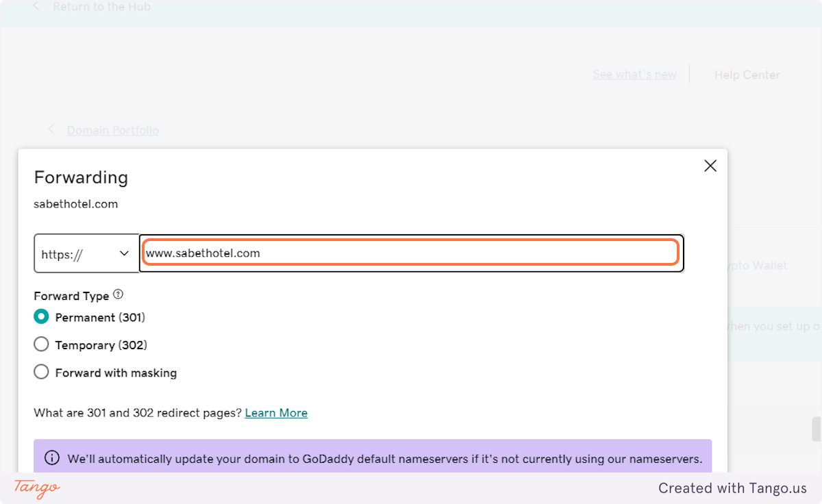822x504 pixels.
Task: Follow the Learn More link
Action: click(276, 413)
